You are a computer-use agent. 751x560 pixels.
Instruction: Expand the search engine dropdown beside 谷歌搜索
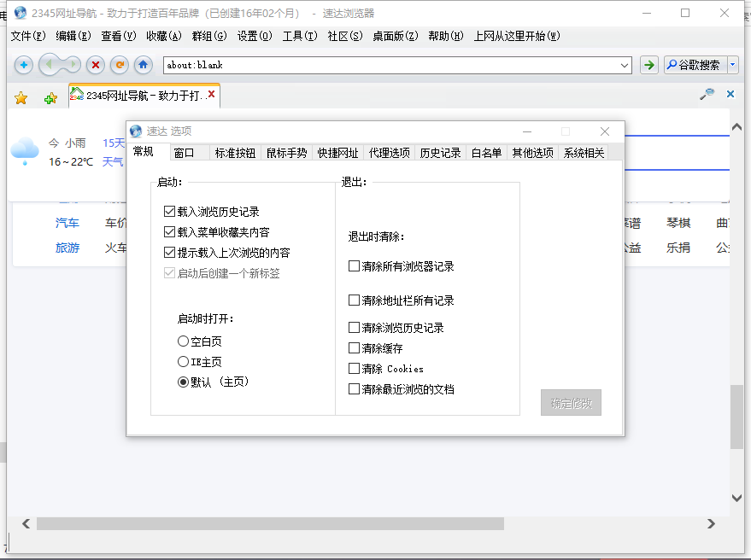click(x=732, y=65)
